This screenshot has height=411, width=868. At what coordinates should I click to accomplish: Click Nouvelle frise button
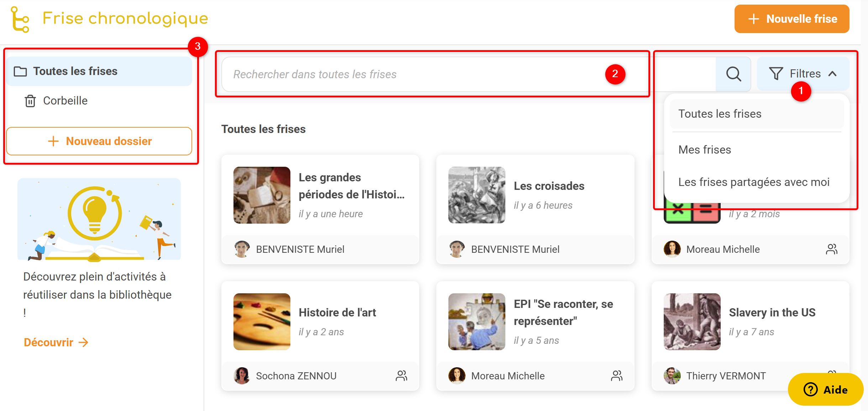point(791,19)
